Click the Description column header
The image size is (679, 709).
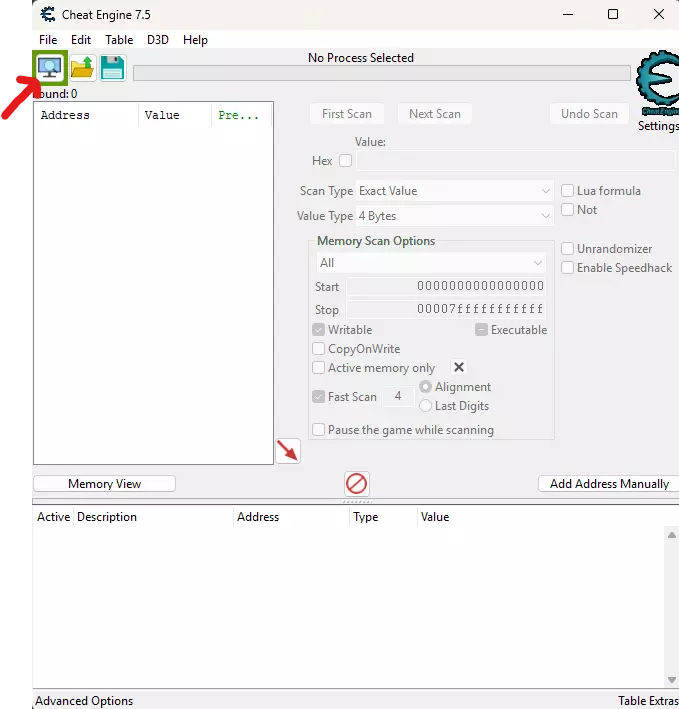coord(154,517)
